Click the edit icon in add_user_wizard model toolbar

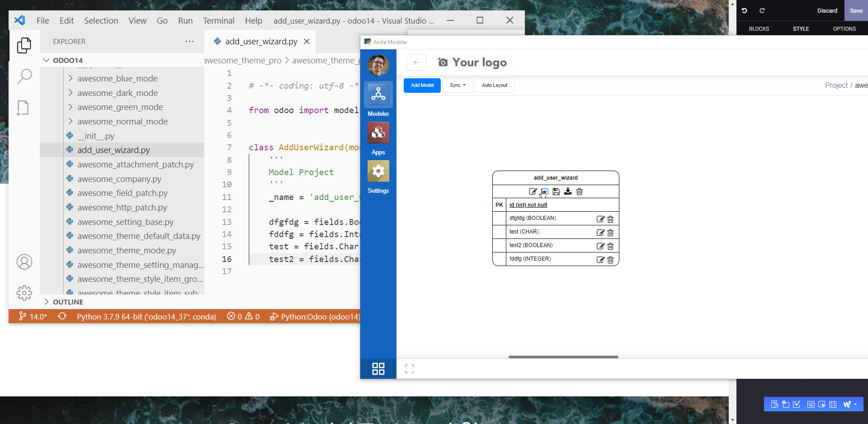point(533,191)
